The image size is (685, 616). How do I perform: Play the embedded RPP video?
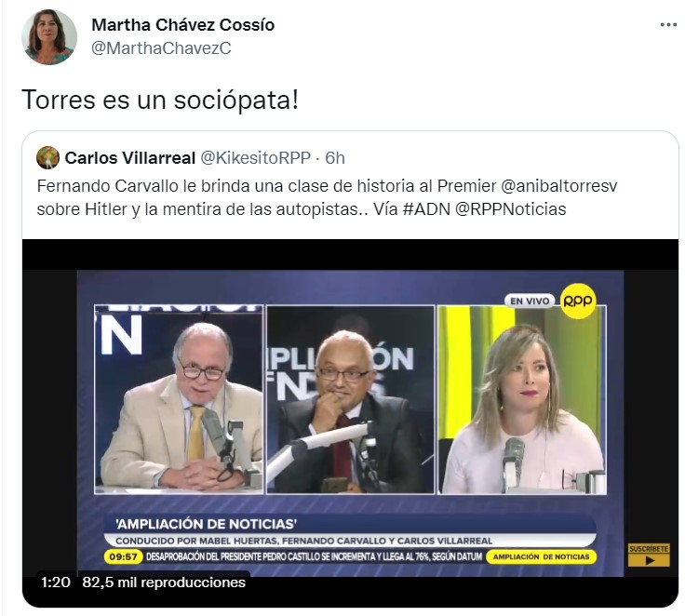[x=350, y=422]
